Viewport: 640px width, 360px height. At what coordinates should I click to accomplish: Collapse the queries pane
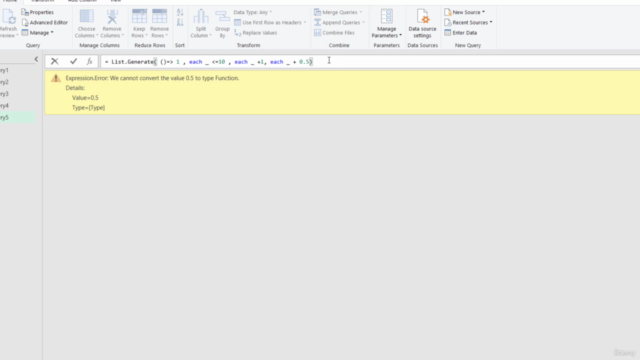36,60
